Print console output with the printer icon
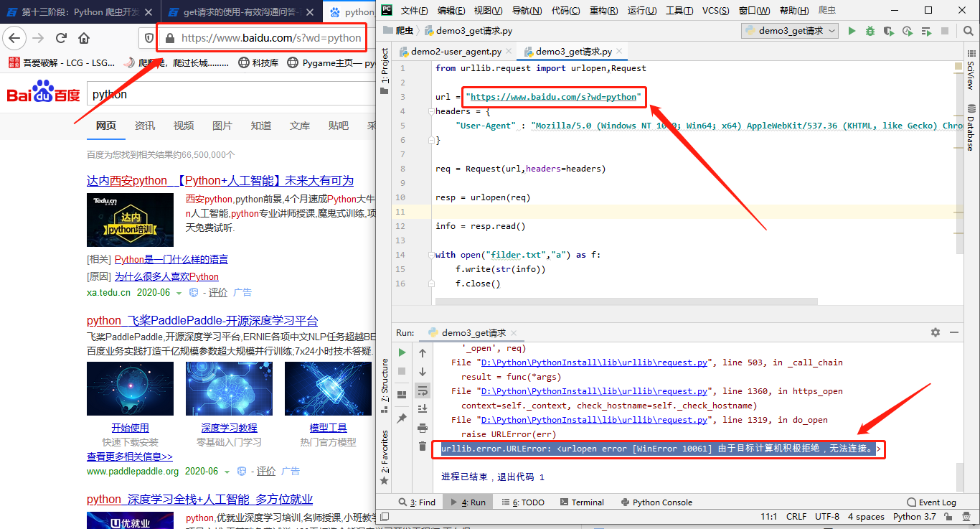The height and width of the screenshot is (529, 980). [x=423, y=428]
